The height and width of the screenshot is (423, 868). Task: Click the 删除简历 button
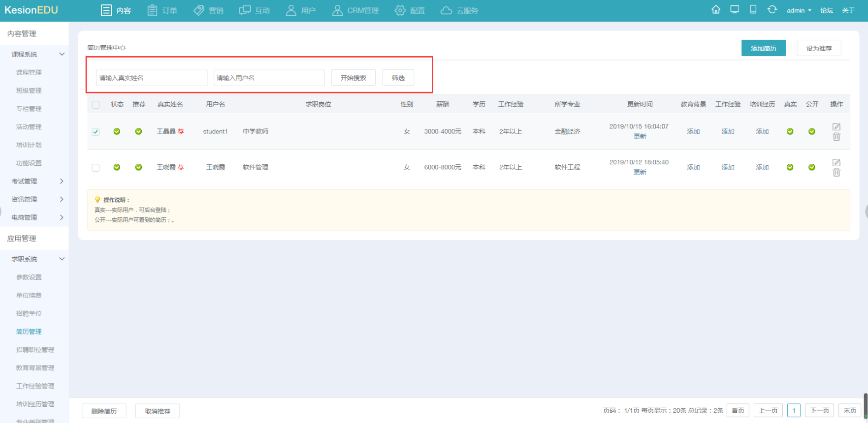(x=104, y=411)
